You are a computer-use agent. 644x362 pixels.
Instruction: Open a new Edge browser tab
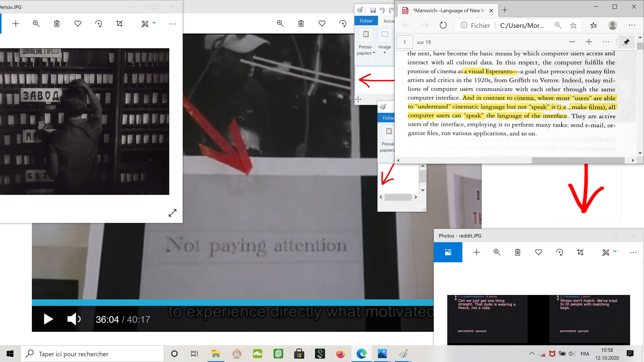coord(504,10)
